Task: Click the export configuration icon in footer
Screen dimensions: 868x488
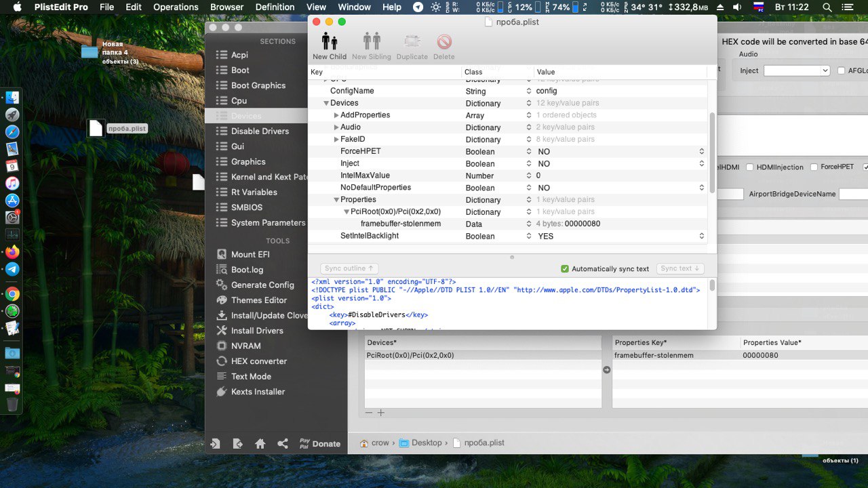Action: pyautogui.click(x=237, y=444)
